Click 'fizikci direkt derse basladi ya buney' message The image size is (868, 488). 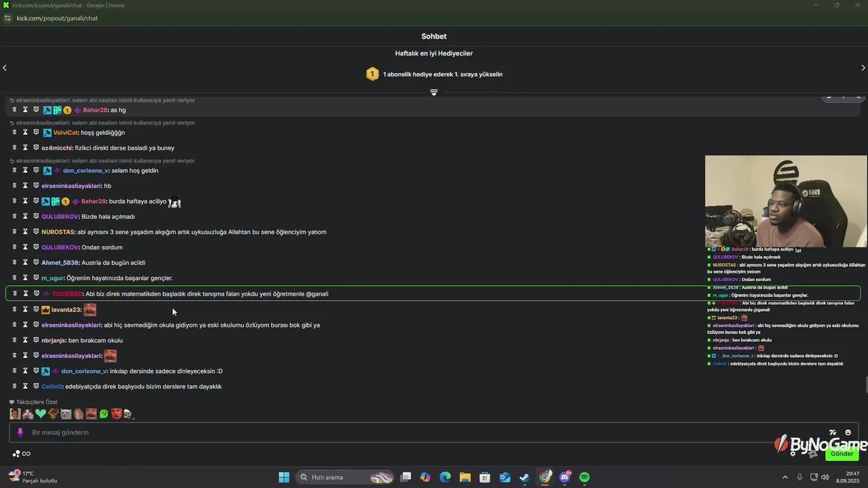(x=125, y=148)
